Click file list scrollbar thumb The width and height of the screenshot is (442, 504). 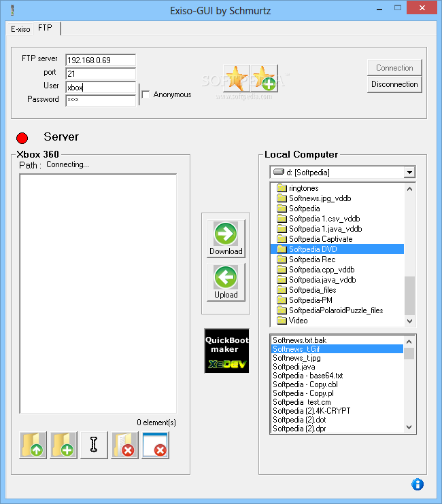pyautogui.click(x=409, y=353)
